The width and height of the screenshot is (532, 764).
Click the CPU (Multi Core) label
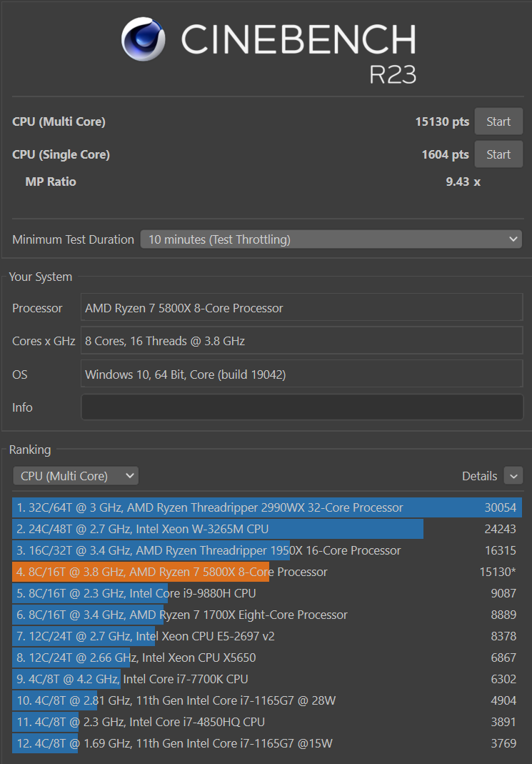pyautogui.click(x=59, y=121)
